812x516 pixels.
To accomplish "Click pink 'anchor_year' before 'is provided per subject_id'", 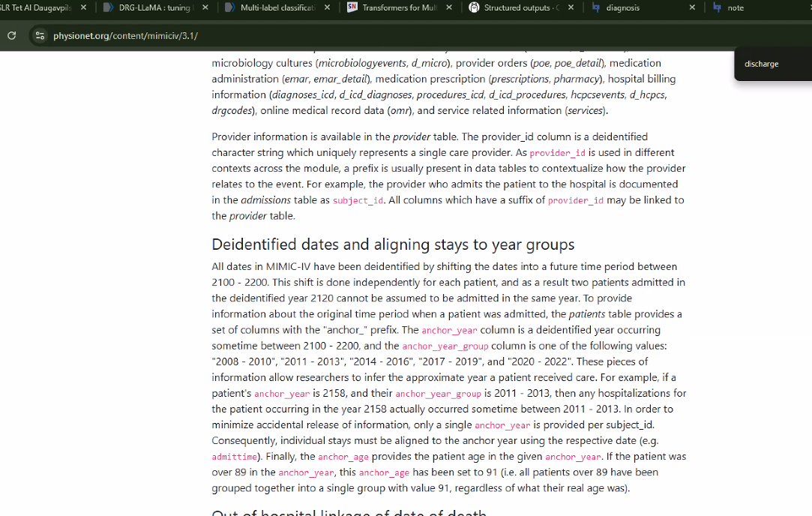I will coord(503,426).
